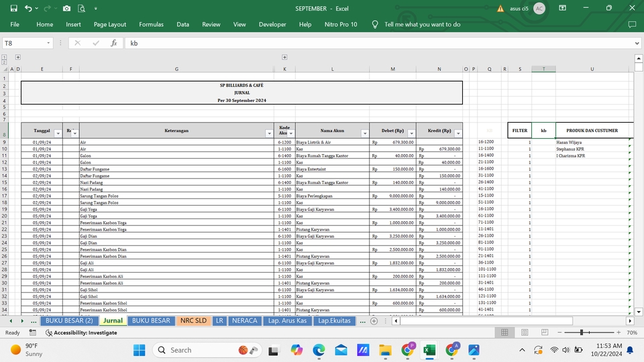Viewport: 644px width, 362px height.
Task: Click the previous sheet navigation arrow
Action: pos(11,321)
